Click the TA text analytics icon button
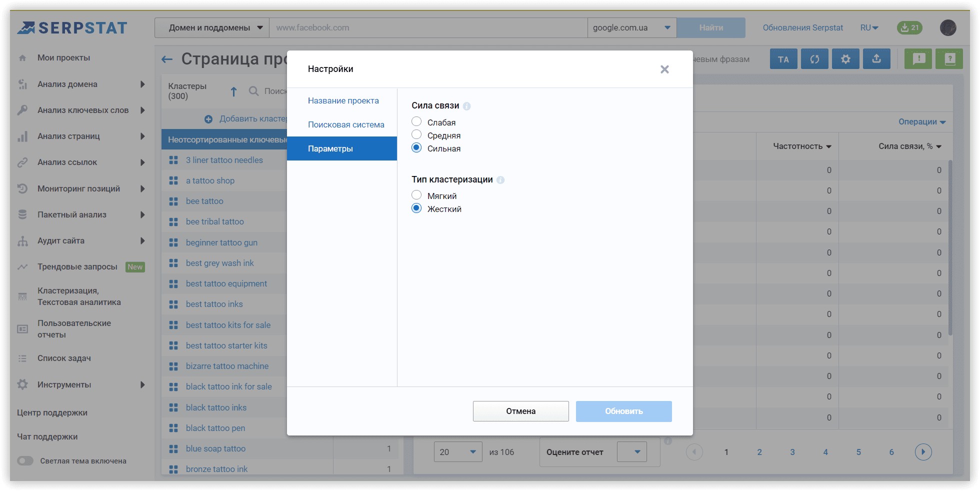 [783, 59]
